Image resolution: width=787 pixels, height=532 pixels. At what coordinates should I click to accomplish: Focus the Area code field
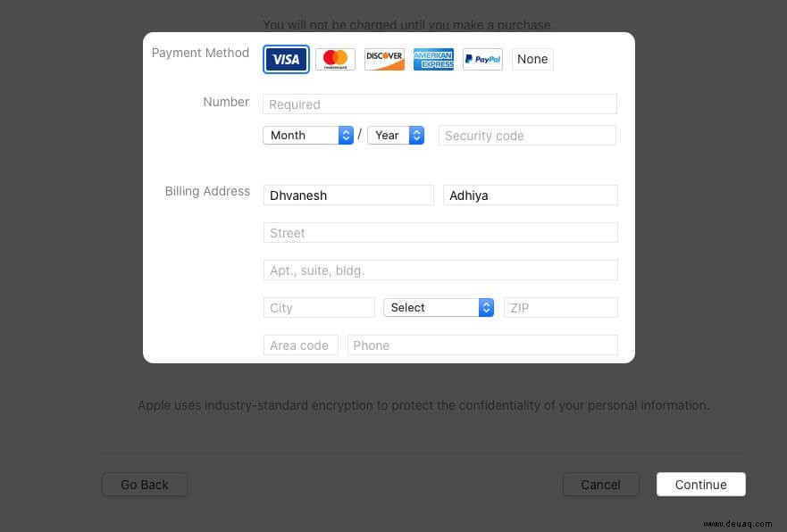click(x=301, y=345)
